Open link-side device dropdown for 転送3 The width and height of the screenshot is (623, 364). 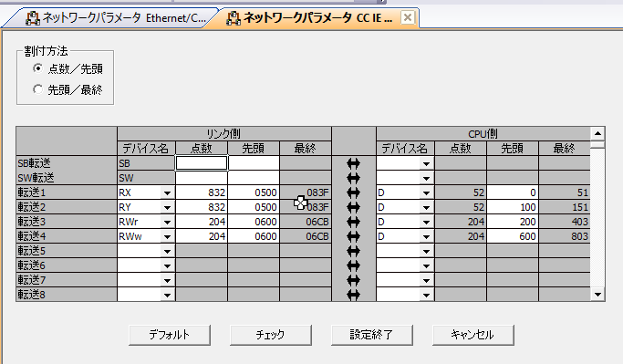[x=167, y=222]
